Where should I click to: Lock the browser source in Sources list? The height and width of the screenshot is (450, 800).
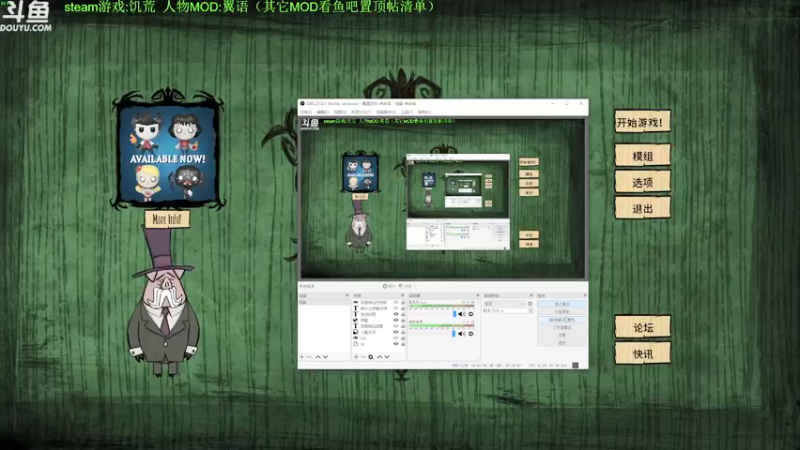[403, 320]
